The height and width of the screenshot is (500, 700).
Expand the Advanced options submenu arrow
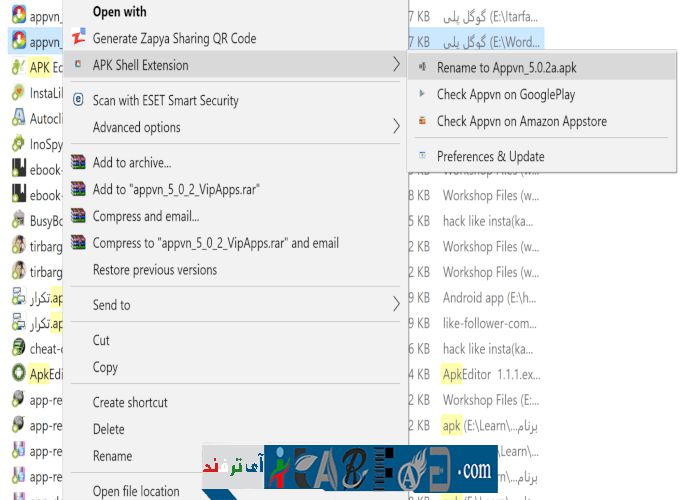click(396, 127)
